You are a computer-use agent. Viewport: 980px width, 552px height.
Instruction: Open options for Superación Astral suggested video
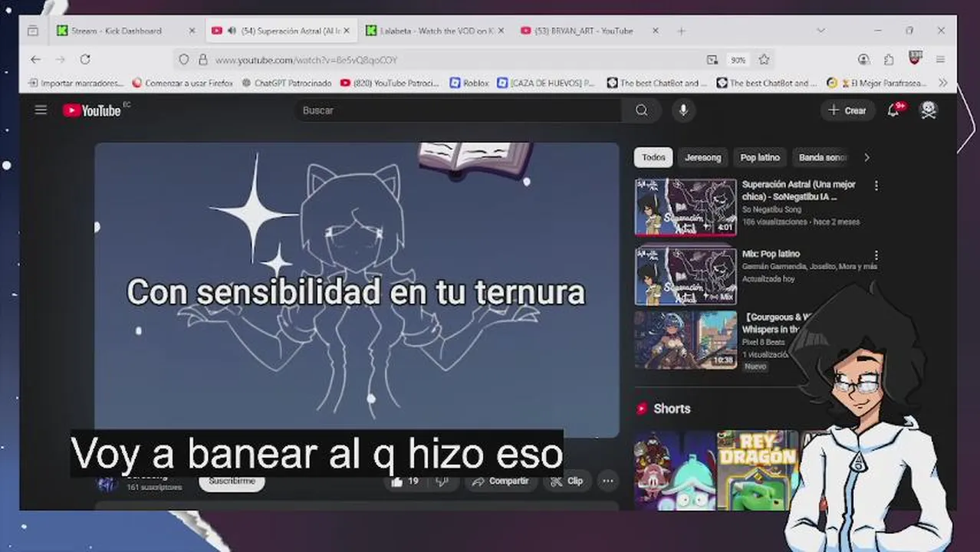[876, 186]
